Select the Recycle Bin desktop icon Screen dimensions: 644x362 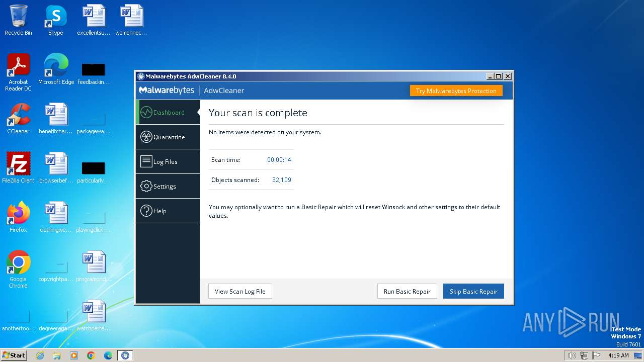point(18,20)
